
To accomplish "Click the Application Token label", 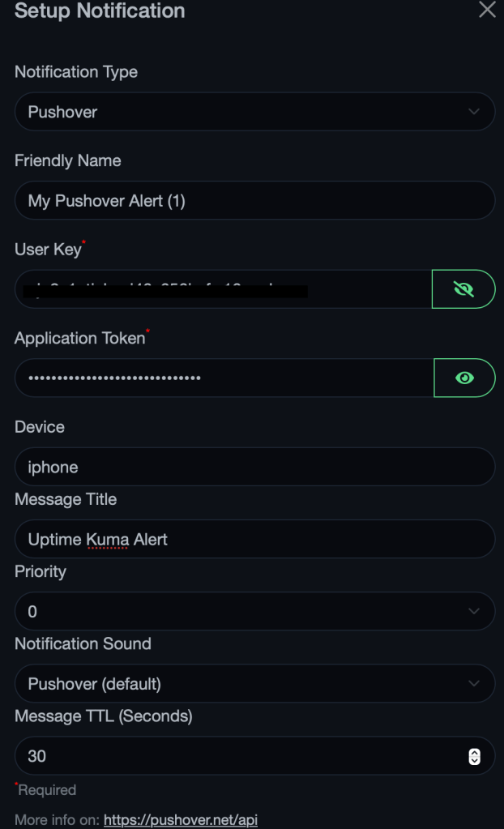I will [x=79, y=339].
